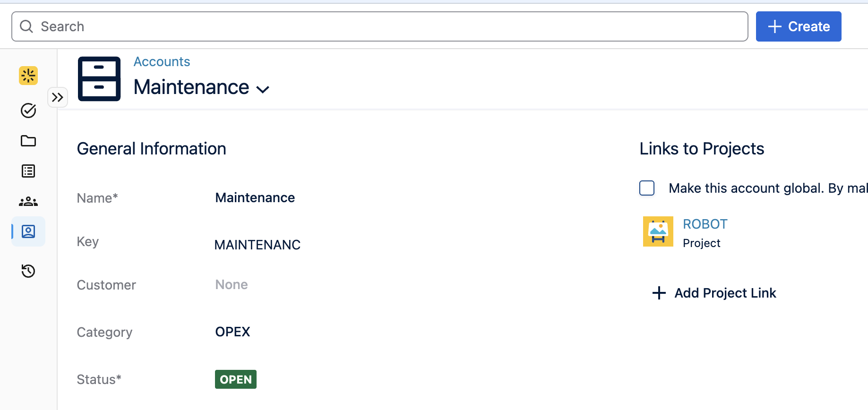
Task: Open the Accounts breadcrumb link
Action: [x=162, y=61]
